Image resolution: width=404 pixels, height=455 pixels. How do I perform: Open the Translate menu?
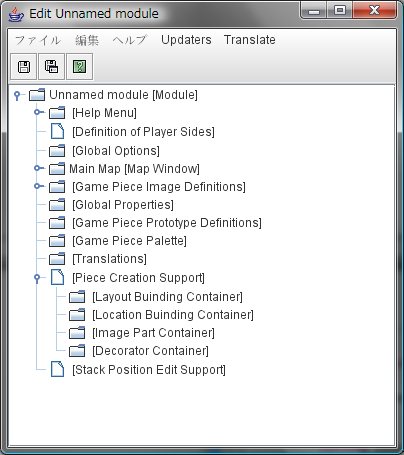[x=250, y=40]
